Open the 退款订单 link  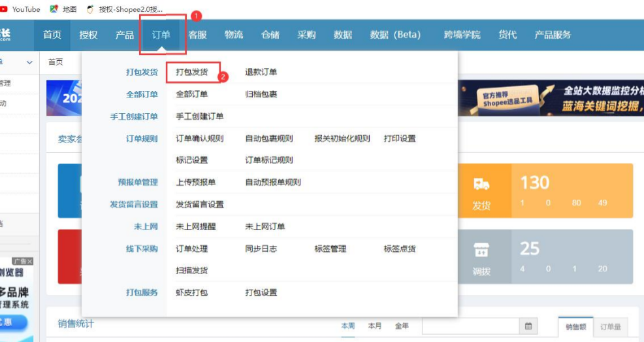(261, 72)
